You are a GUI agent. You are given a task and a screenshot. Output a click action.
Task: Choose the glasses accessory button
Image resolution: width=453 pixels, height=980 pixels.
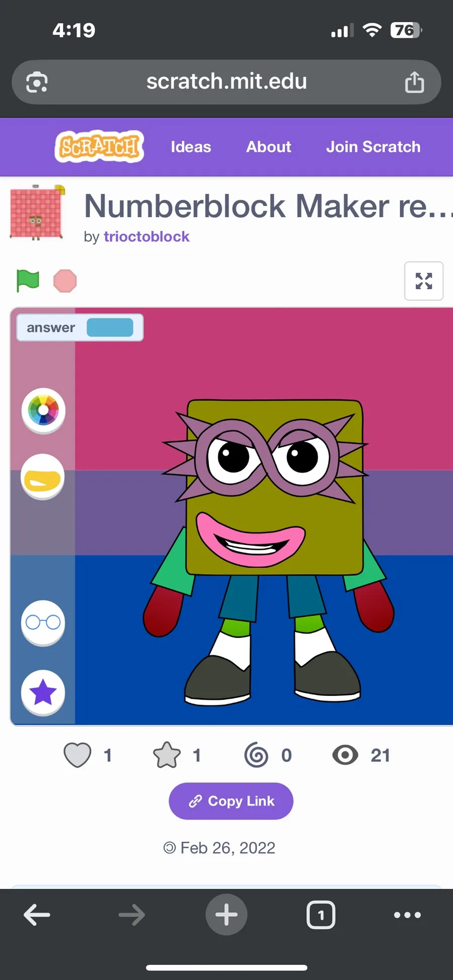pos(43,623)
